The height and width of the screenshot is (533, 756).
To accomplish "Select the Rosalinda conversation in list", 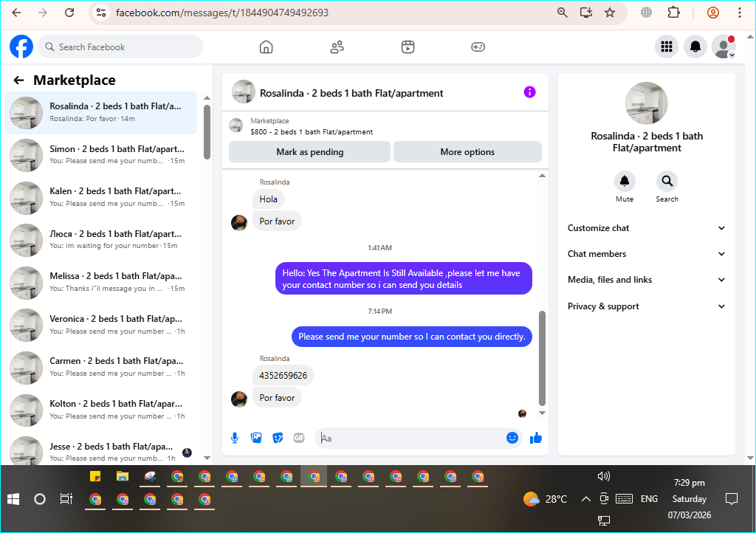I will (100, 113).
